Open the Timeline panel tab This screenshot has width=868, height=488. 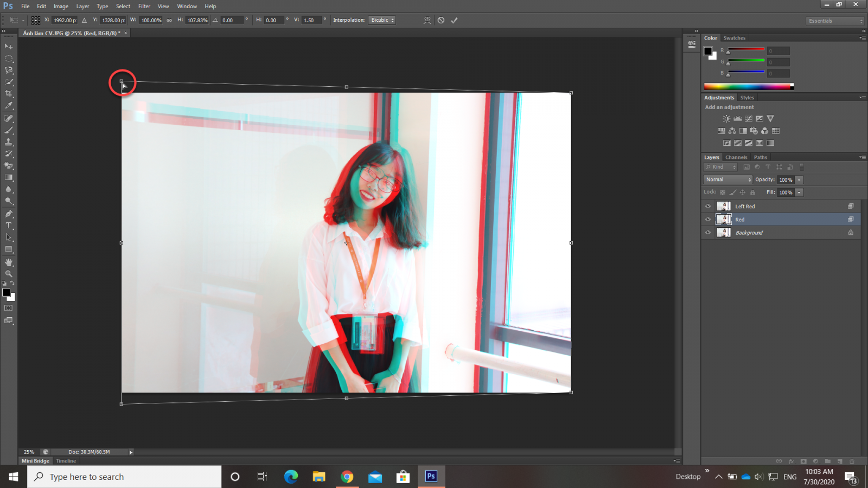click(x=66, y=461)
